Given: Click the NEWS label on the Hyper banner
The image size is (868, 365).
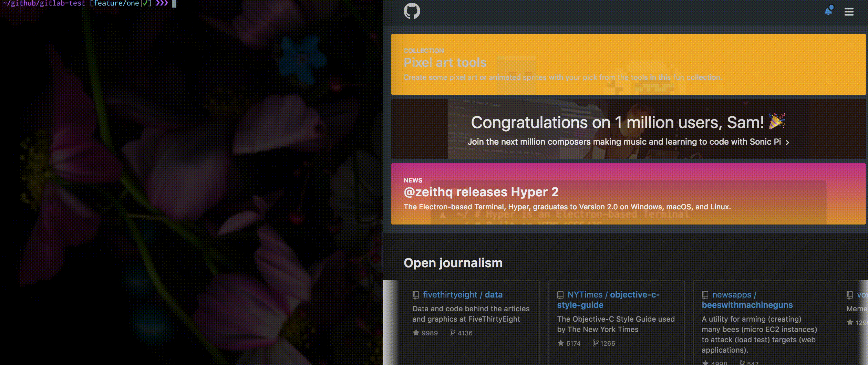Looking at the screenshot, I should 413,180.
